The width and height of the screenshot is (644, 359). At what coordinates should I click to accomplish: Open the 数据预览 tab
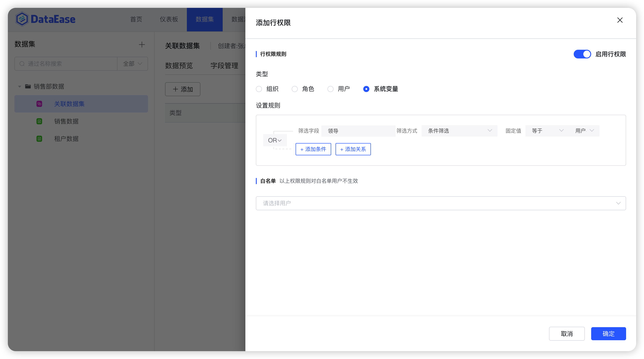(179, 65)
